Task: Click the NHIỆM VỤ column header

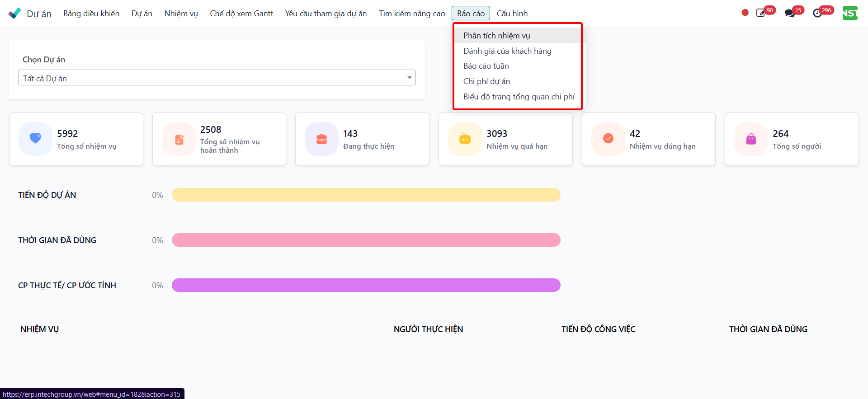Action: [x=39, y=329]
